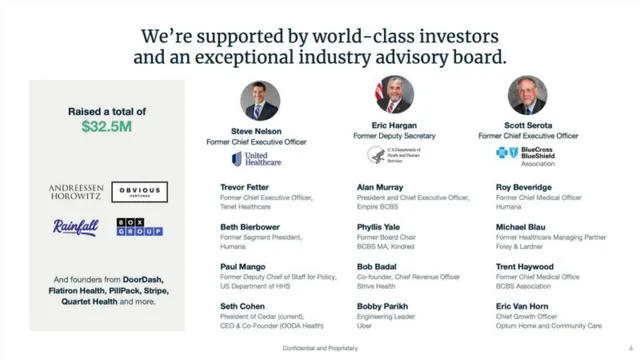Select Eric Hargan's portrait photo

pos(394,95)
